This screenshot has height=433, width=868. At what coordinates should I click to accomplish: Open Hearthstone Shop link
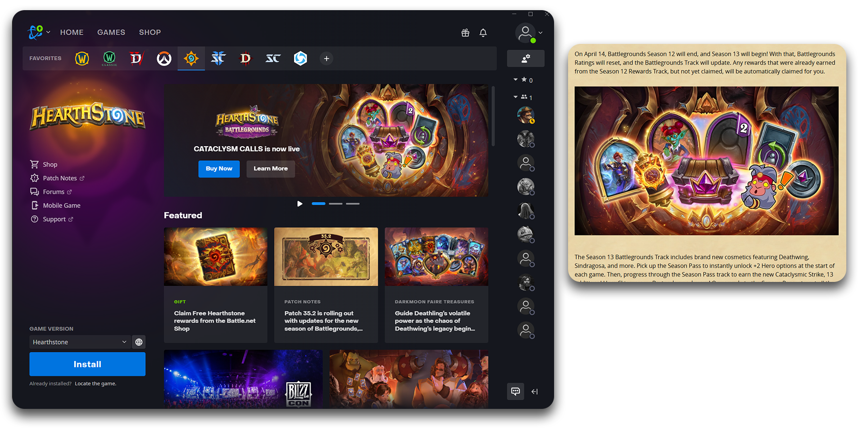(x=44, y=165)
